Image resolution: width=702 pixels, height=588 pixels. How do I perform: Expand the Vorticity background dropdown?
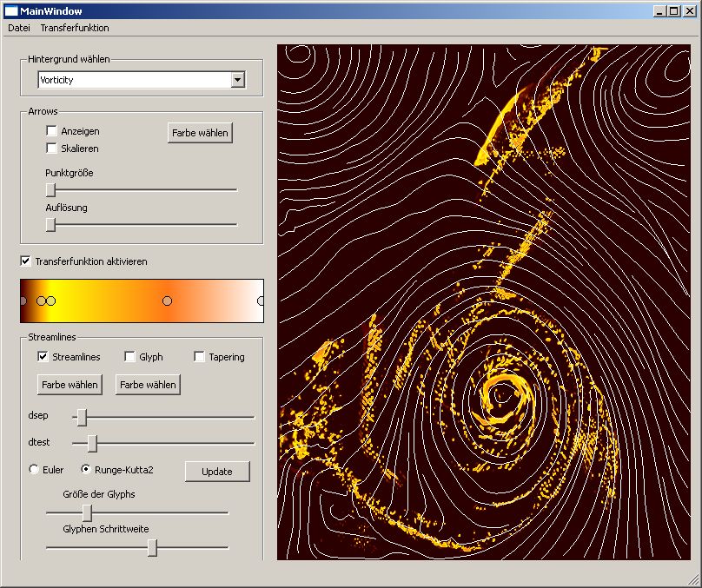click(238, 80)
